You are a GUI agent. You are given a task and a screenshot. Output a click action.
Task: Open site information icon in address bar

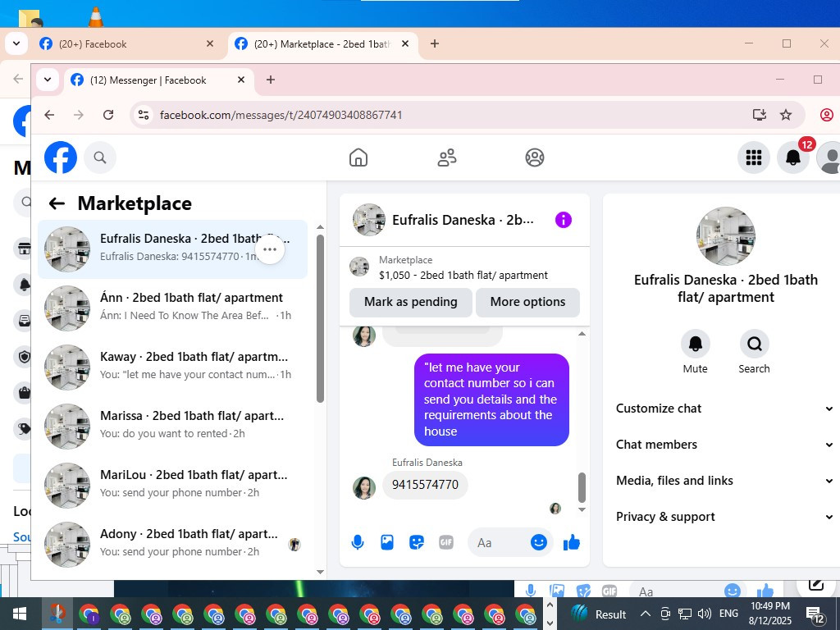[x=144, y=115]
